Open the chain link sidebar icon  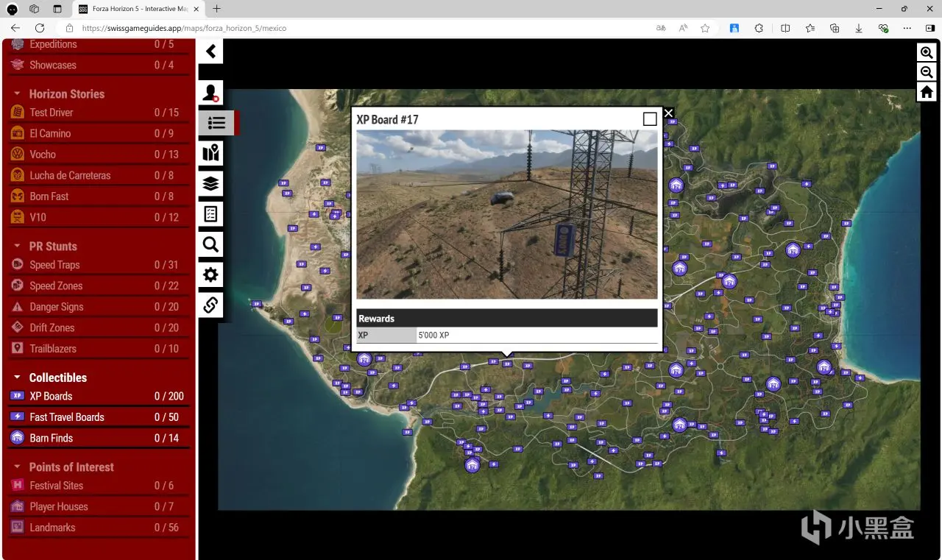tap(211, 305)
